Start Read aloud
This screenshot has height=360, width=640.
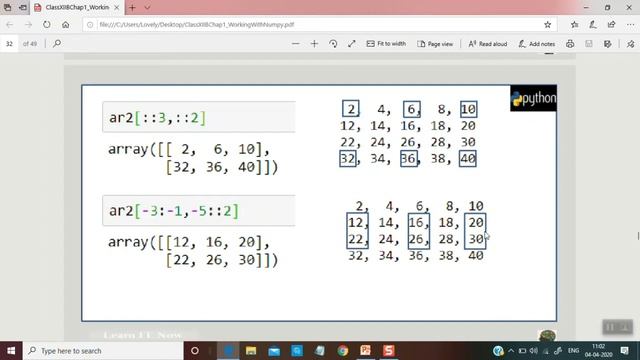click(x=488, y=44)
